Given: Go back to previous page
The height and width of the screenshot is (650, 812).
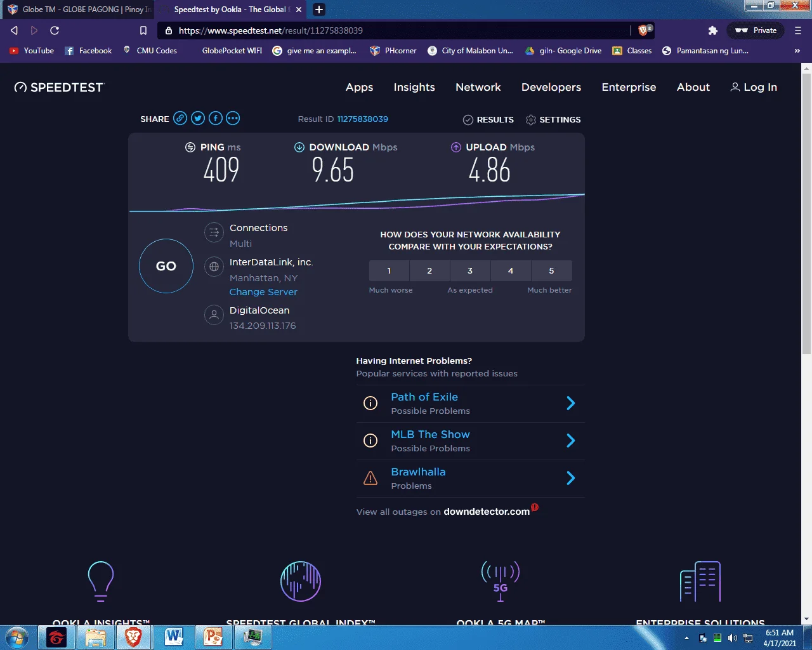Looking at the screenshot, I should tap(14, 30).
